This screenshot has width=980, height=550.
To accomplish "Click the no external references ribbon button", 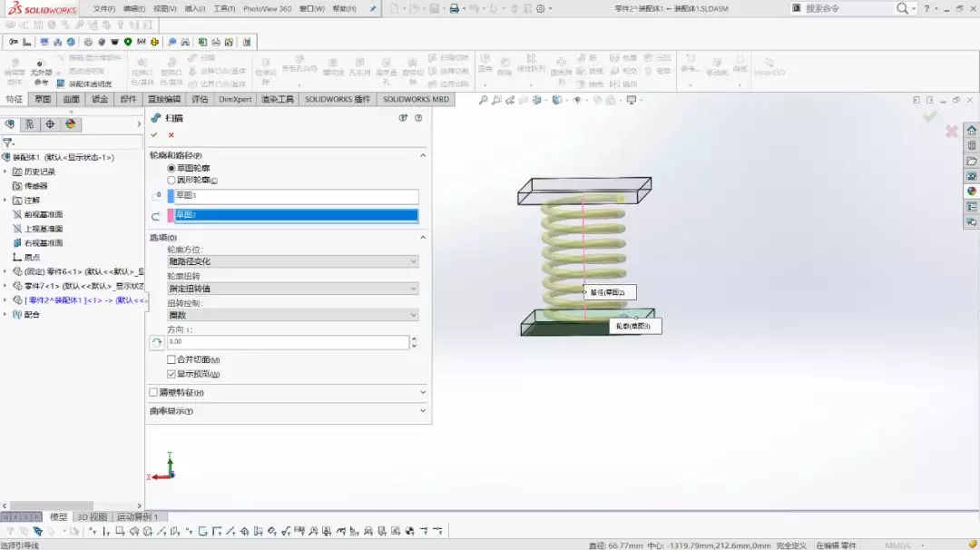I will click(41, 73).
